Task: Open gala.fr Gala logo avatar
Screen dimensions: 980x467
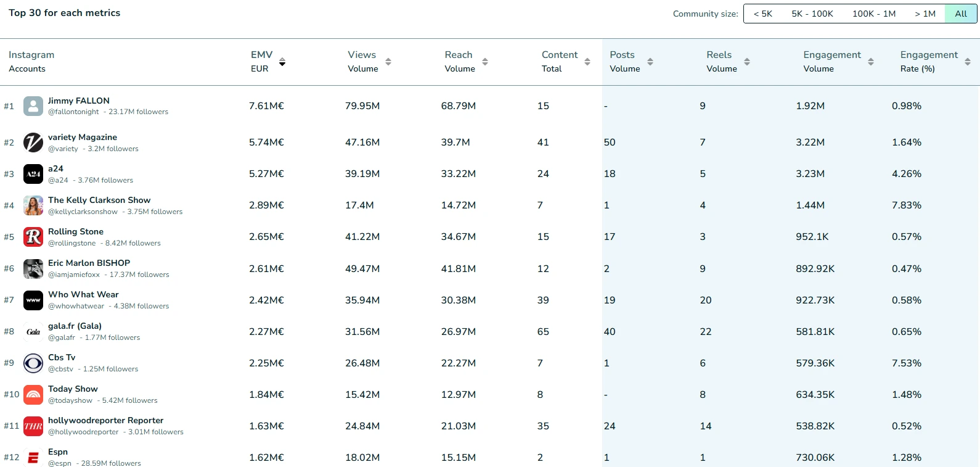Action: (x=33, y=332)
